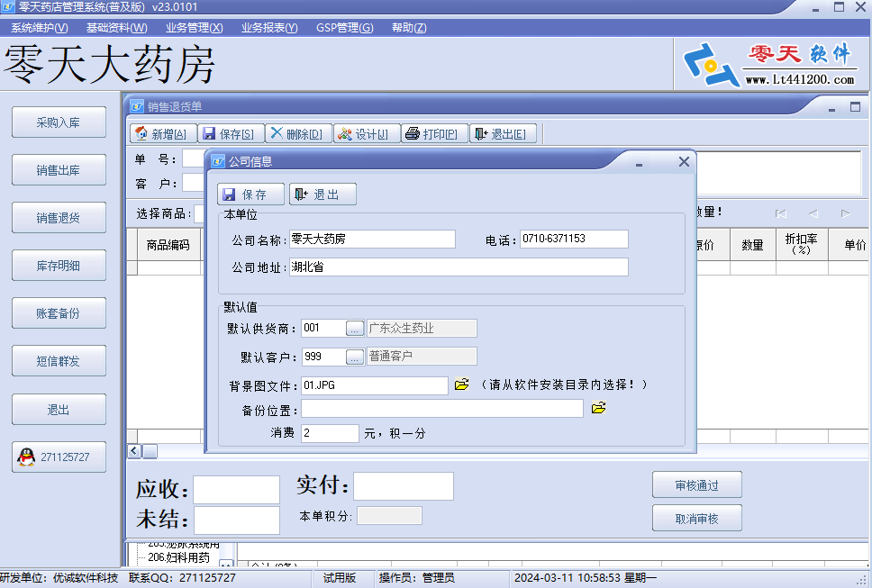Open the 基础资料(W) menu
Screen dimensions: 872x588
pos(117,28)
